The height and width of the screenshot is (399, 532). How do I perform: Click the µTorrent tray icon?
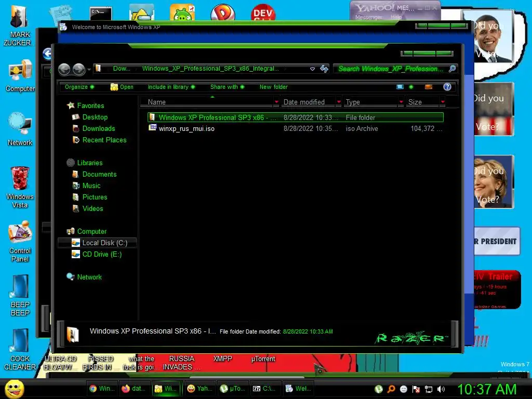(379, 389)
